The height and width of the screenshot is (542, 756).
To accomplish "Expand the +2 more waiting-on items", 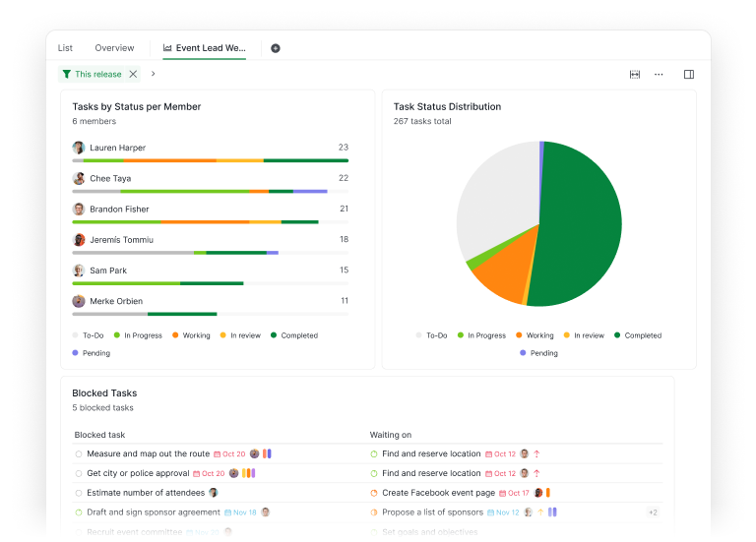I will (x=653, y=512).
